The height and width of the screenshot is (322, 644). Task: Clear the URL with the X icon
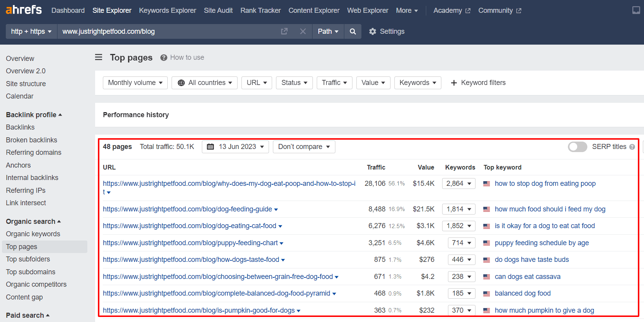pos(303,31)
